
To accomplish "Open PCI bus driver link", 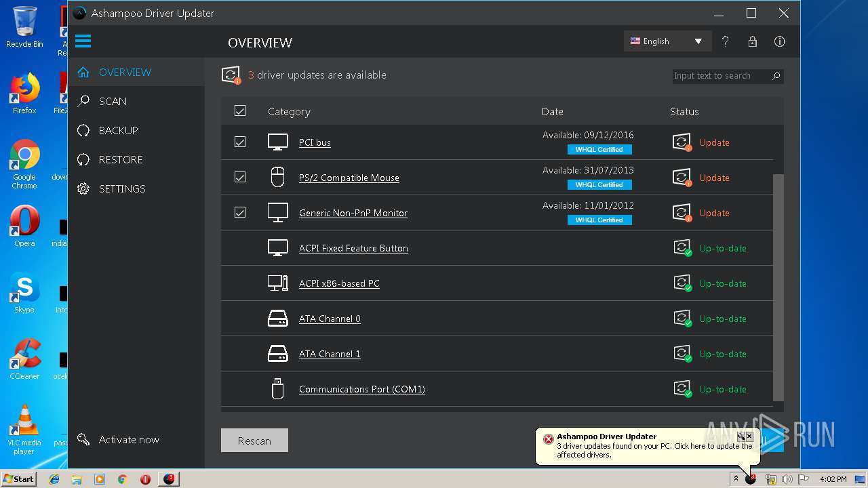I will pyautogui.click(x=315, y=142).
